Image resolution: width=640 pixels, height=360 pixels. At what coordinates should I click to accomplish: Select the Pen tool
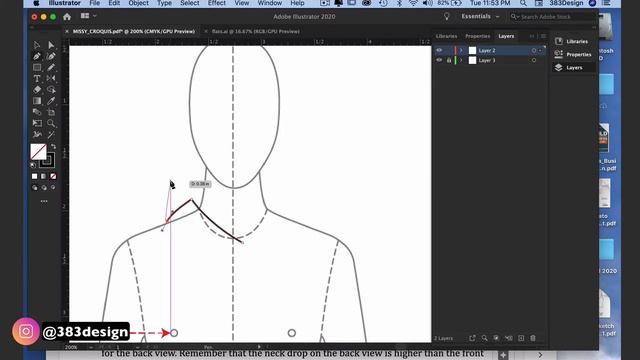pyautogui.click(x=37, y=56)
